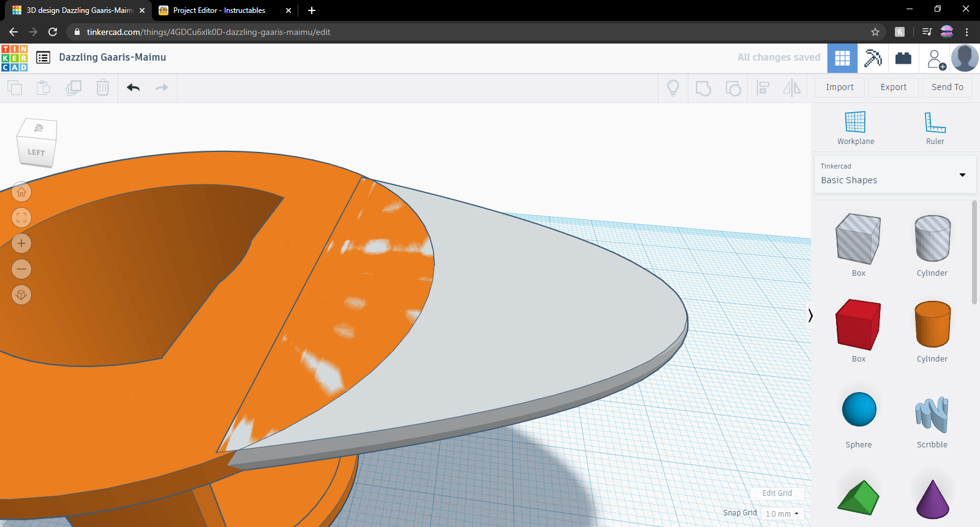Zoom out with the minus button
980x527 pixels.
pos(21,269)
